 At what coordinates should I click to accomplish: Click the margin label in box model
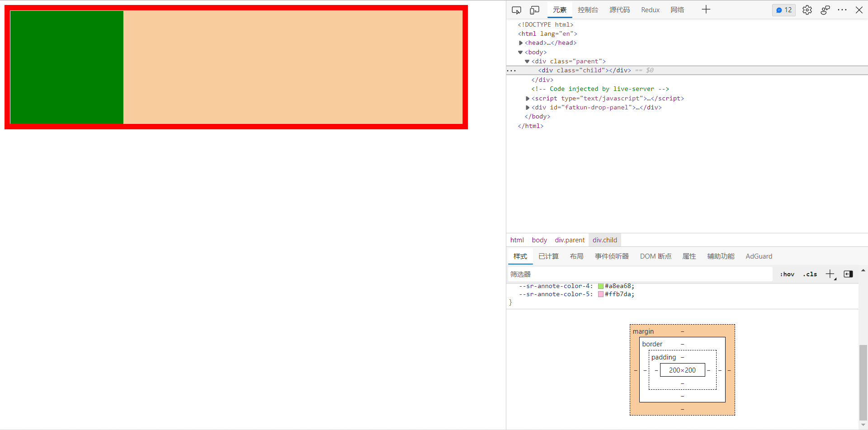tap(643, 331)
